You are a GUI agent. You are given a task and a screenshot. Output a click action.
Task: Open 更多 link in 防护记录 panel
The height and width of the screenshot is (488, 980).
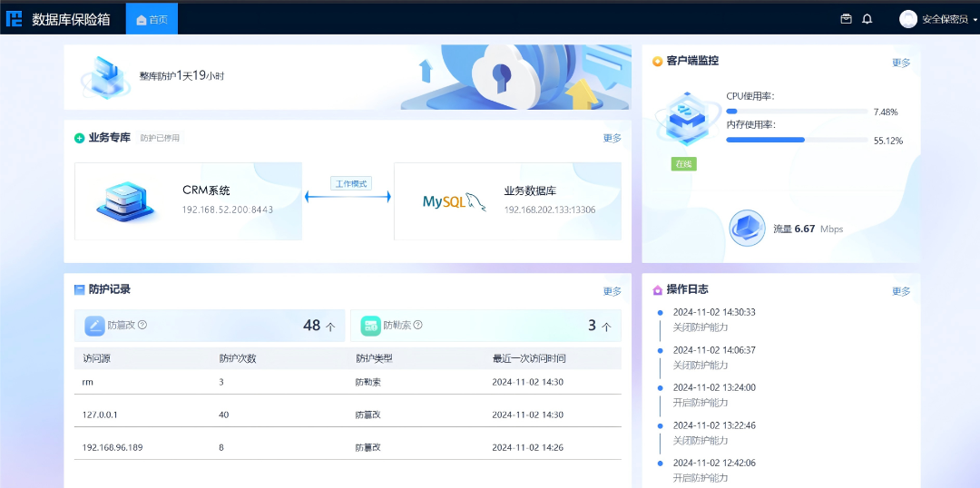(x=612, y=291)
